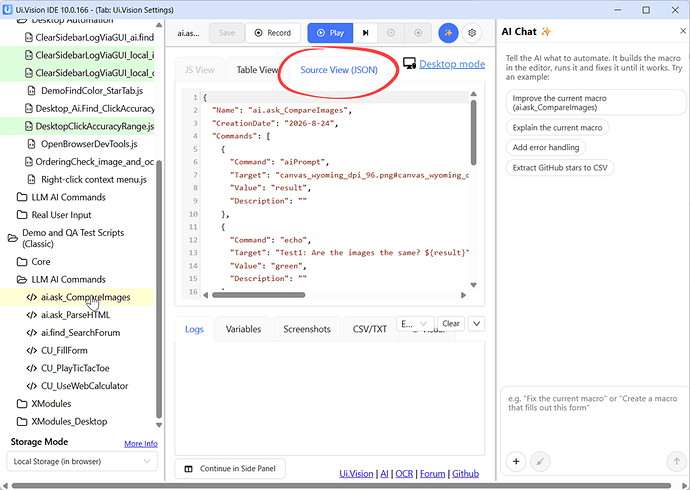Click the broom icon in AI Chat

click(540, 461)
